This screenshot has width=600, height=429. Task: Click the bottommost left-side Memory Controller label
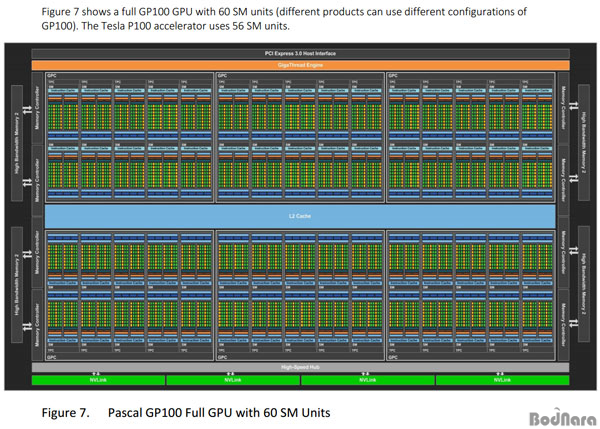(38, 325)
